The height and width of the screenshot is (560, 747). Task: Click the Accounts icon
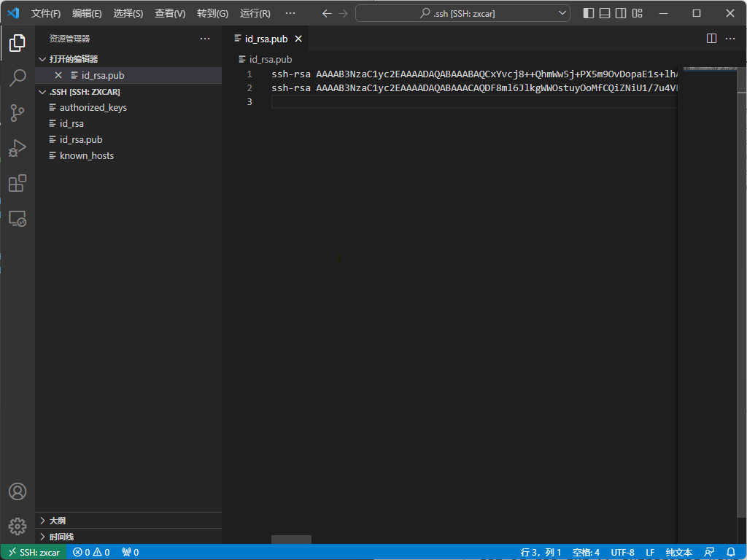coord(18,491)
